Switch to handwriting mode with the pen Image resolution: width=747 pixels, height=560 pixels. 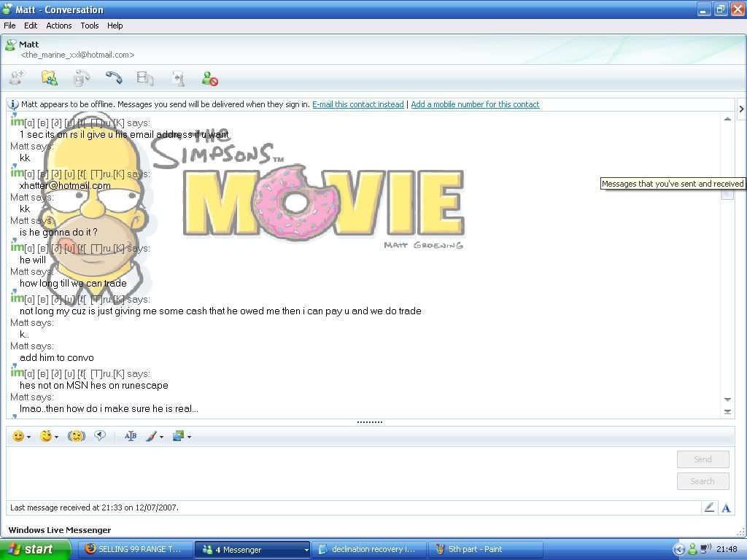(708, 507)
